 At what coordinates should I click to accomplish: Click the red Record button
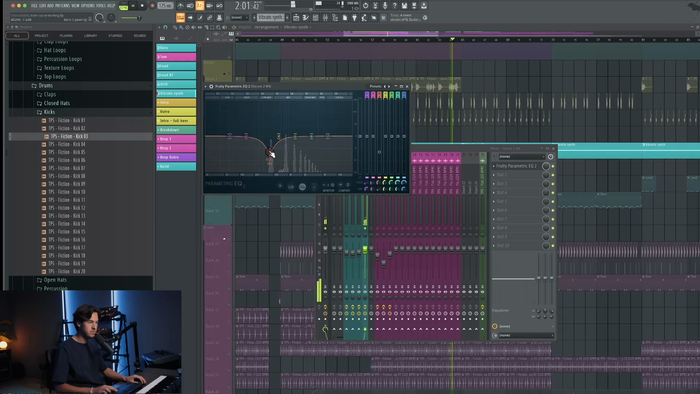pos(152,6)
